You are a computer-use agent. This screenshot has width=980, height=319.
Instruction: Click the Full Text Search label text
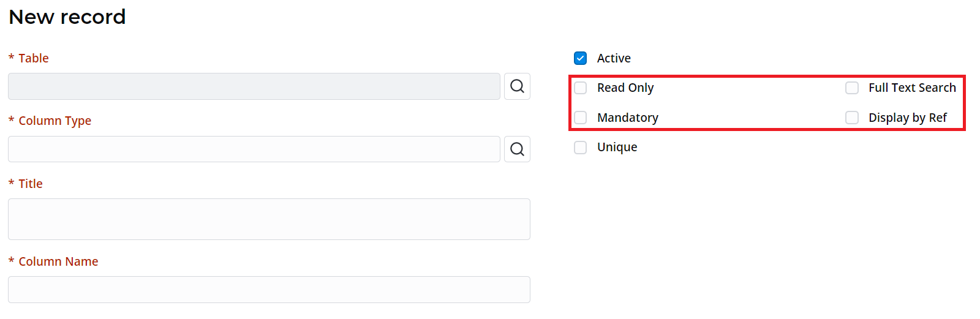pos(912,88)
